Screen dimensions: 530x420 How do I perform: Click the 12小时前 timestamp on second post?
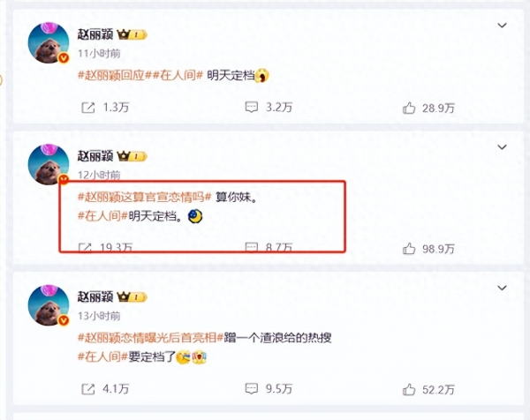point(99,175)
